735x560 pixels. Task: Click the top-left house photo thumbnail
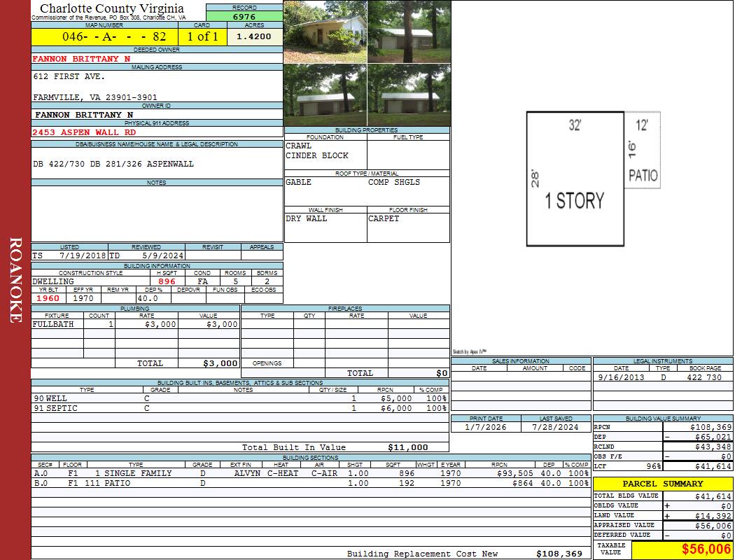coord(325,32)
